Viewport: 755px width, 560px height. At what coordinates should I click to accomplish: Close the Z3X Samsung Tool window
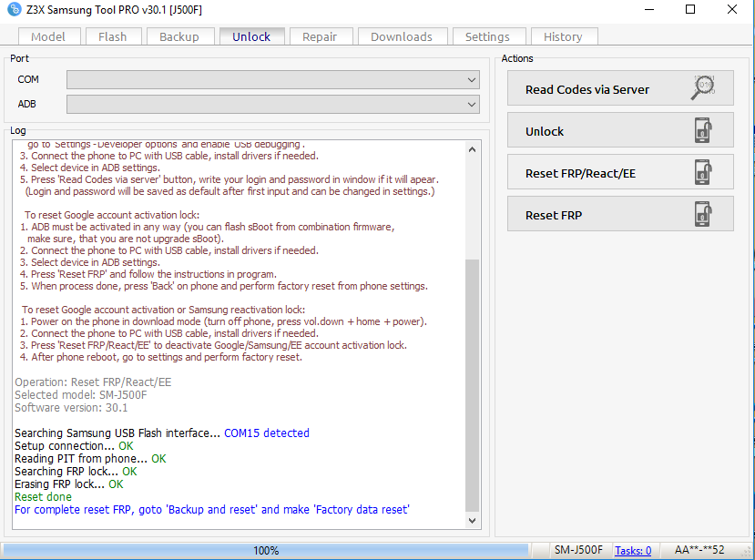(x=732, y=9)
